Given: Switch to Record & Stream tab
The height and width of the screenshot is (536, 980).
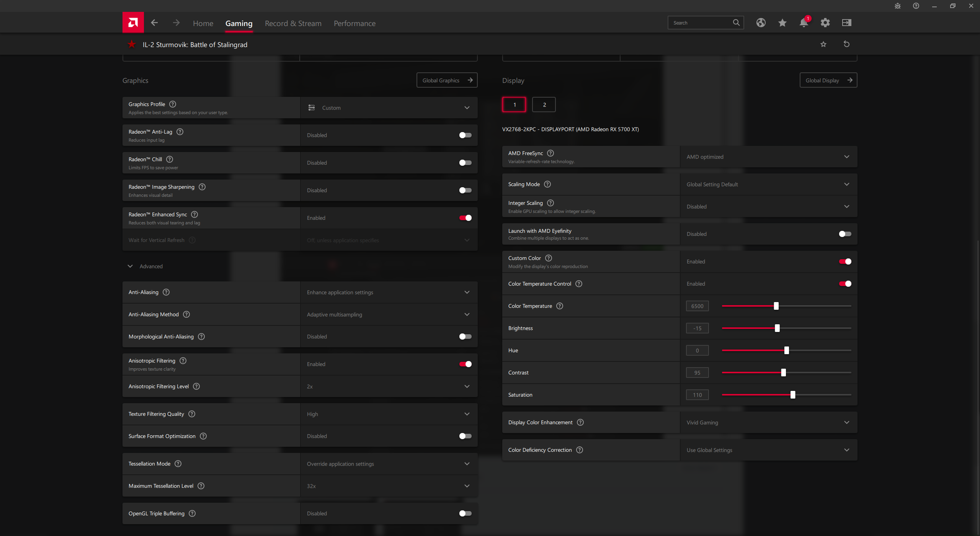Looking at the screenshot, I should pyautogui.click(x=293, y=23).
